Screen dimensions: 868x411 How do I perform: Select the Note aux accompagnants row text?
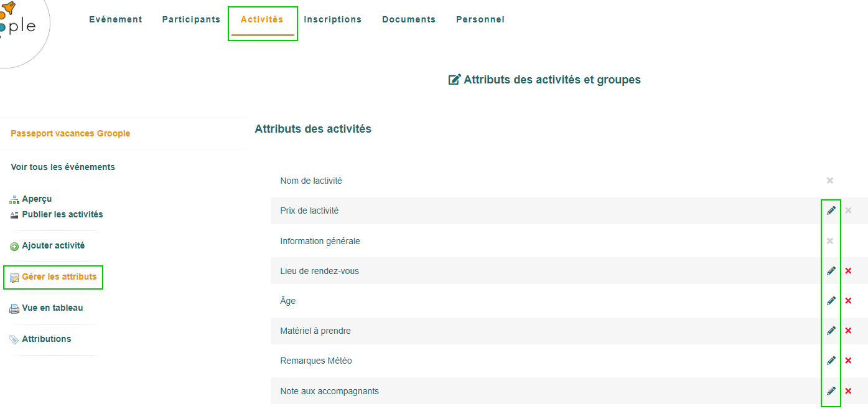329,391
